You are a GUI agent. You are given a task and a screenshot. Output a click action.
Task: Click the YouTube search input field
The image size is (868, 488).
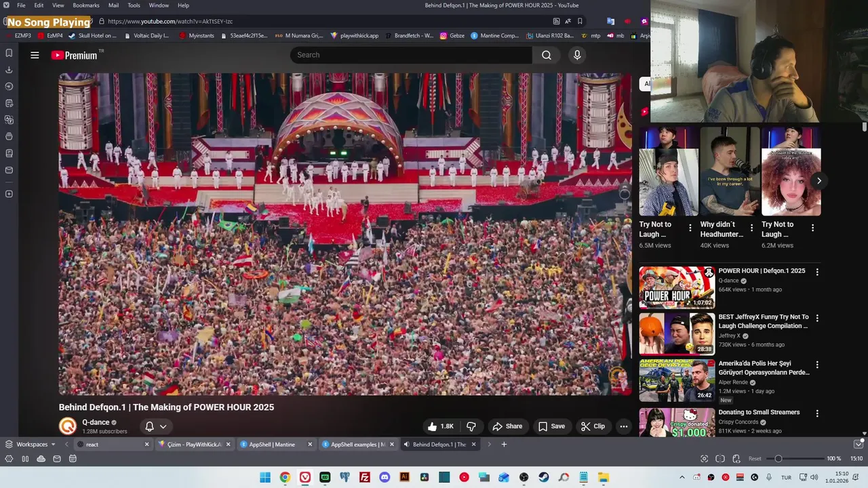pos(411,55)
